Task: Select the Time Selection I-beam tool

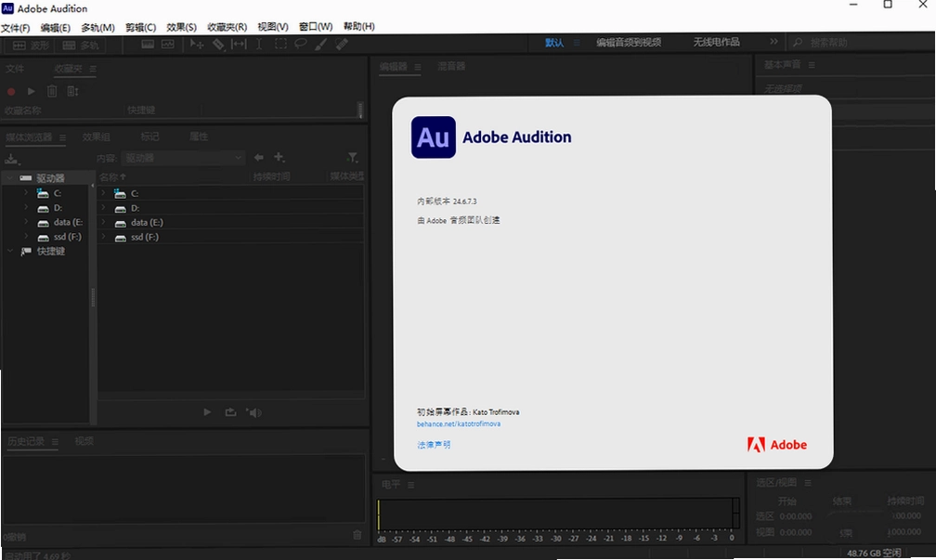Action: [259, 45]
